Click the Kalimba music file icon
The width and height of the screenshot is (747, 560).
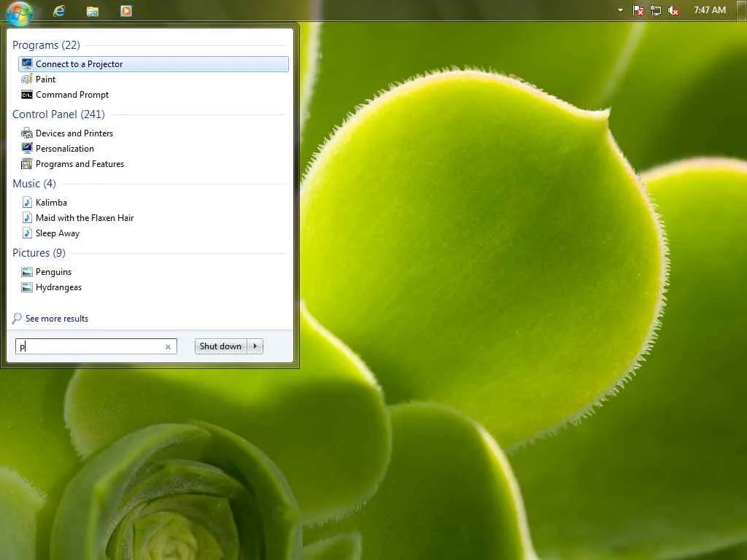point(27,203)
